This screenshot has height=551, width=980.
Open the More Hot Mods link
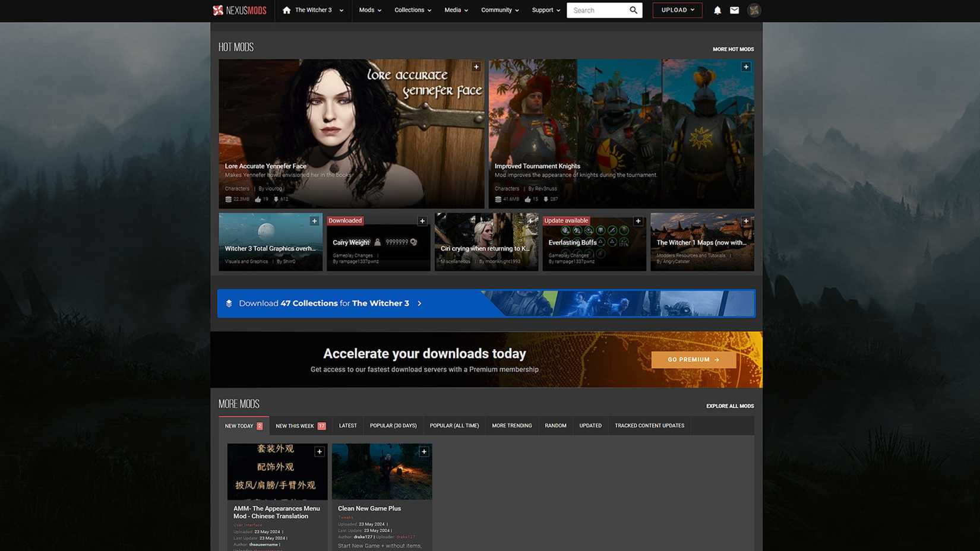733,49
